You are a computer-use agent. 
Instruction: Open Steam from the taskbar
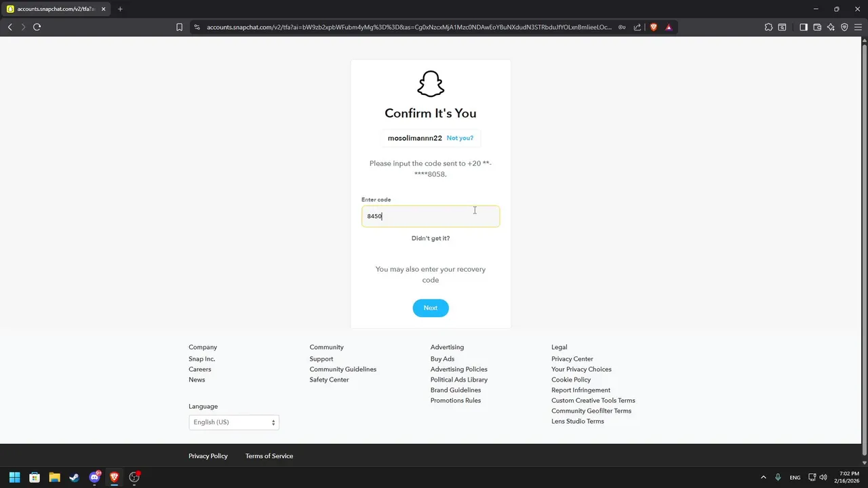coord(75,477)
